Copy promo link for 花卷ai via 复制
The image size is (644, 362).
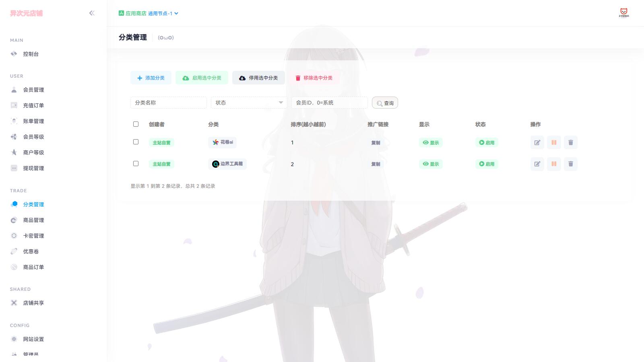[x=376, y=142]
